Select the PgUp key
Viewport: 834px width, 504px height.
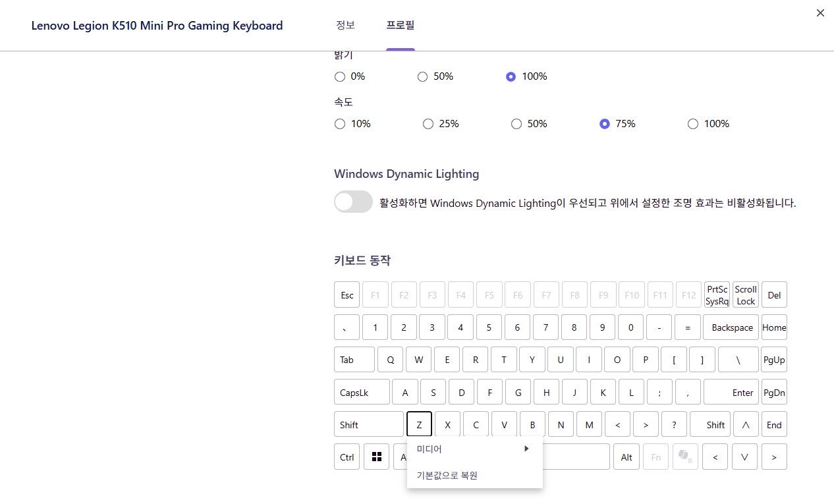click(x=774, y=359)
